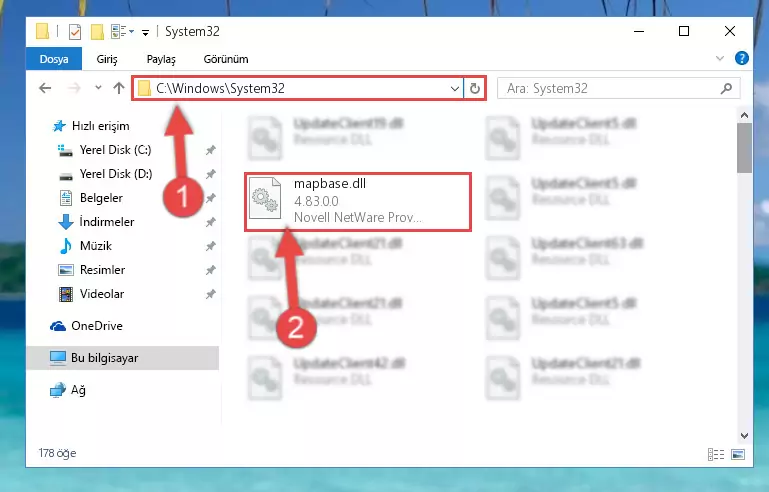769x492 pixels.
Task: Select OneDrive in navigation pane
Action: click(x=97, y=326)
